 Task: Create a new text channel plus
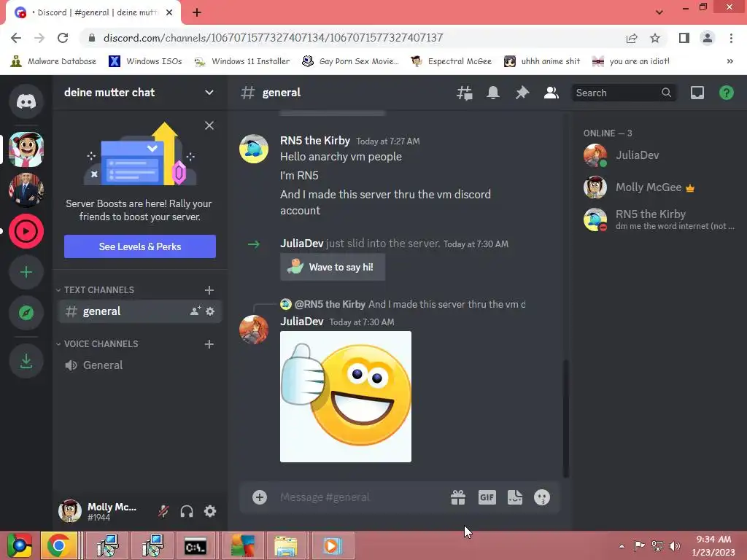209,290
